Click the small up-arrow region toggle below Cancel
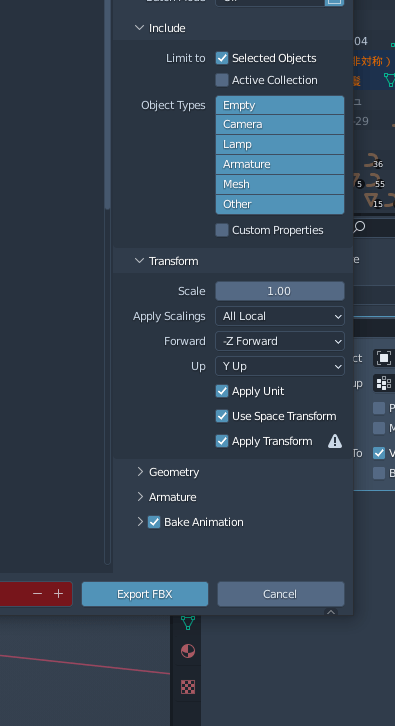 (331, 612)
